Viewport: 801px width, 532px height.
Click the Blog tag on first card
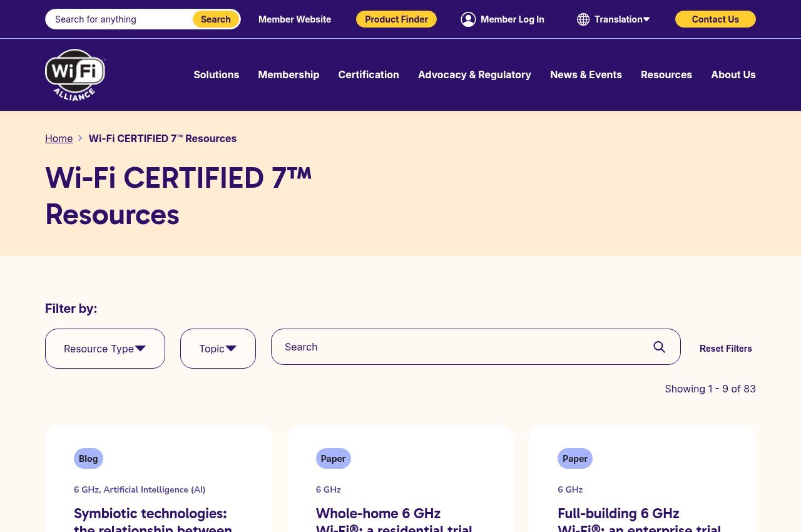[88, 459]
